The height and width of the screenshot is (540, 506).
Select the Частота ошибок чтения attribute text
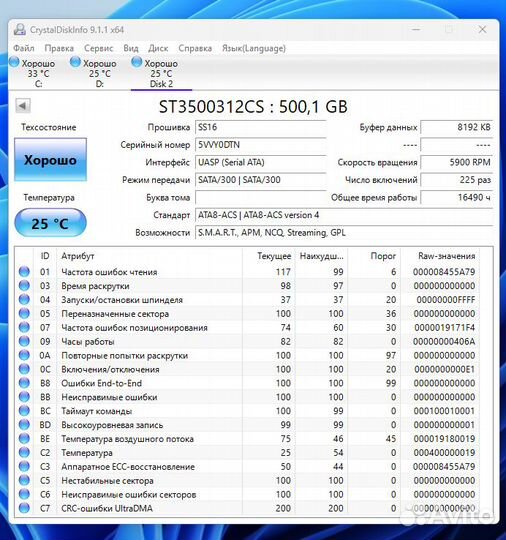tap(109, 272)
